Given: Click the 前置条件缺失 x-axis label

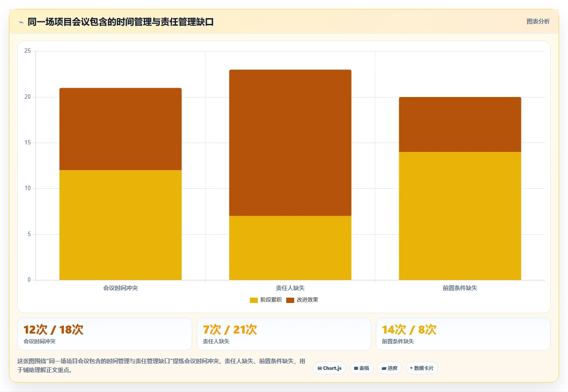Looking at the screenshot, I should coord(460,288).
